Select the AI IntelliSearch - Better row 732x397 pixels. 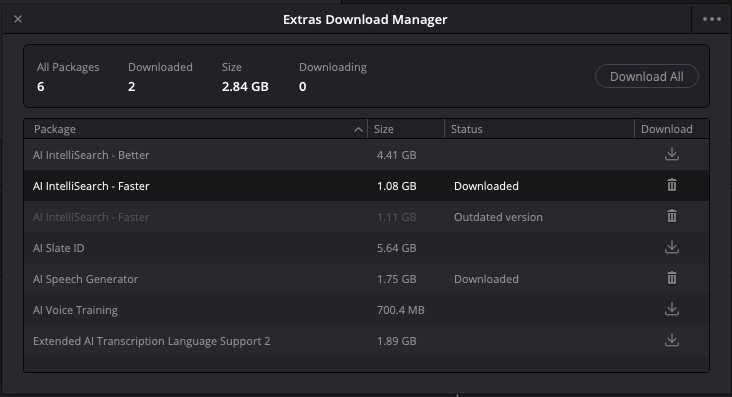[x=366, y=155]
